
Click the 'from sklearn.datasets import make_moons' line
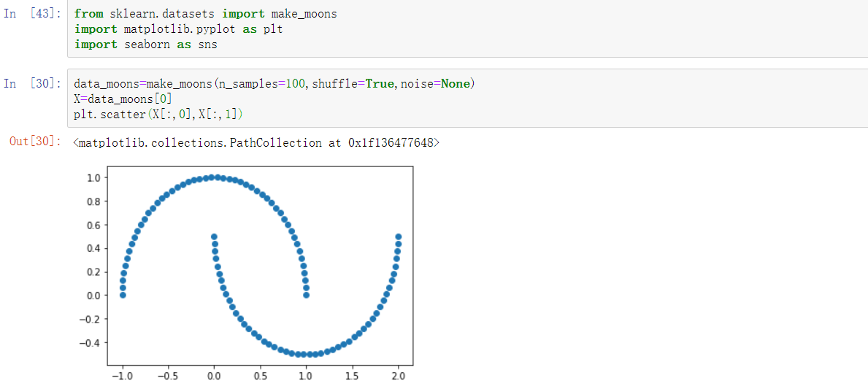205,14
